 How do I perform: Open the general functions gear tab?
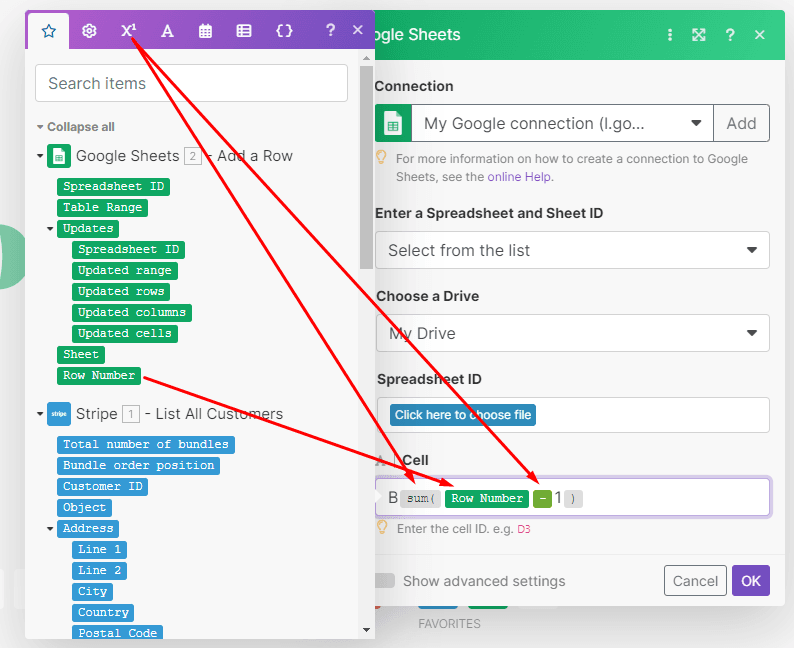(89, 31)
